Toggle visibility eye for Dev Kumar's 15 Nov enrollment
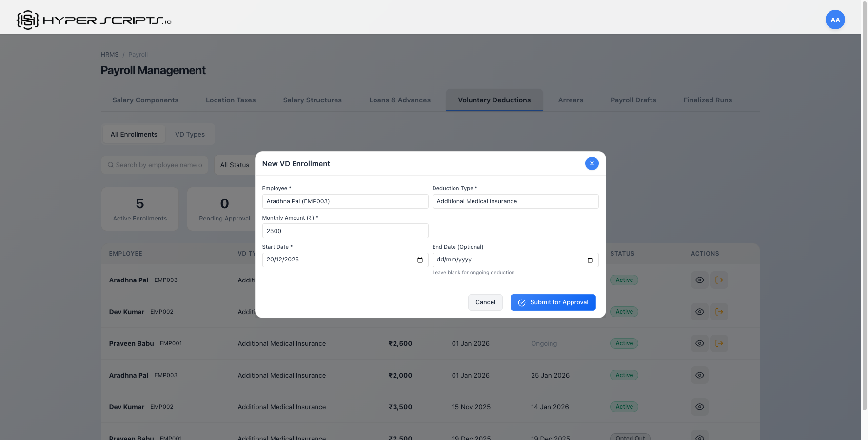 coord(700,406)
